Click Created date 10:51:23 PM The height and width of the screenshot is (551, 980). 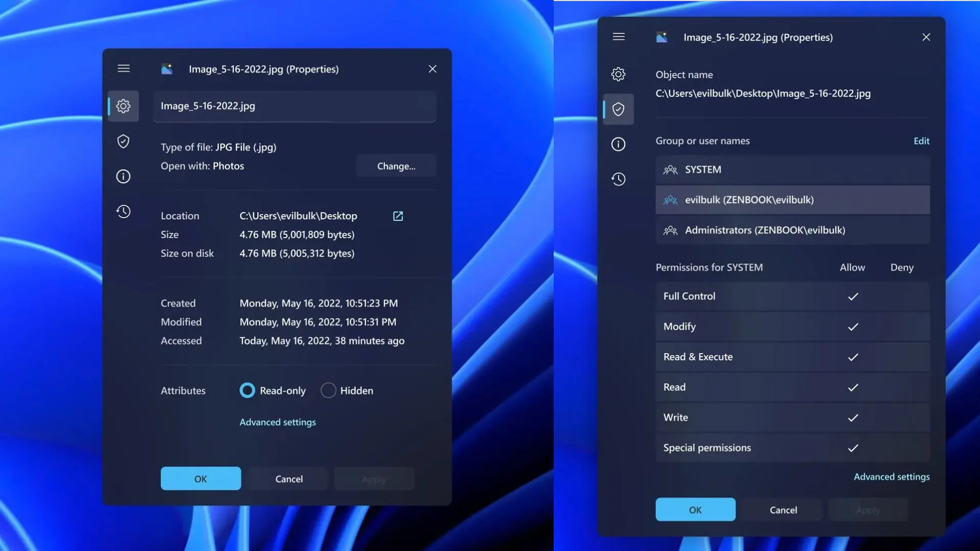click(318, 303)
